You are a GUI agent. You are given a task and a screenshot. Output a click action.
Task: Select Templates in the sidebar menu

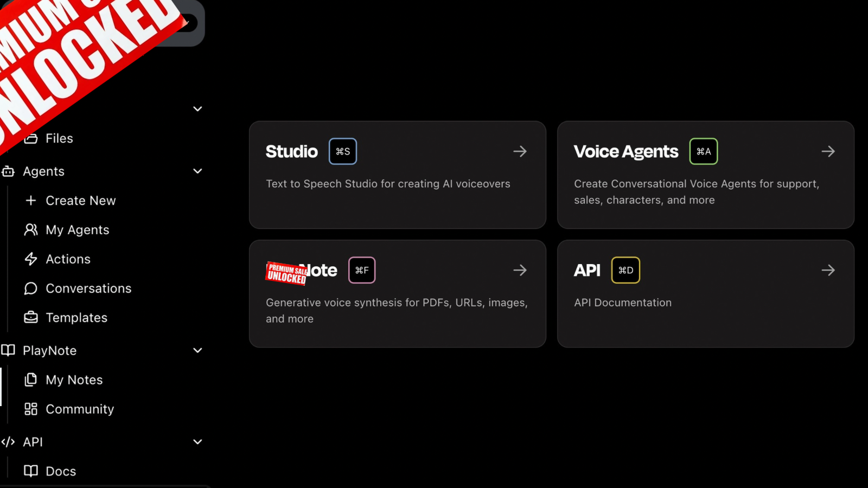click(x=76, y=318)
